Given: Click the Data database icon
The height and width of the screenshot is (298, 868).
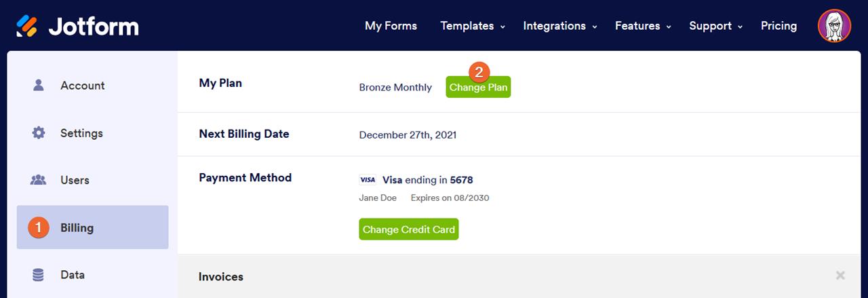Looking at the screenshot, I should coord(39,275).
